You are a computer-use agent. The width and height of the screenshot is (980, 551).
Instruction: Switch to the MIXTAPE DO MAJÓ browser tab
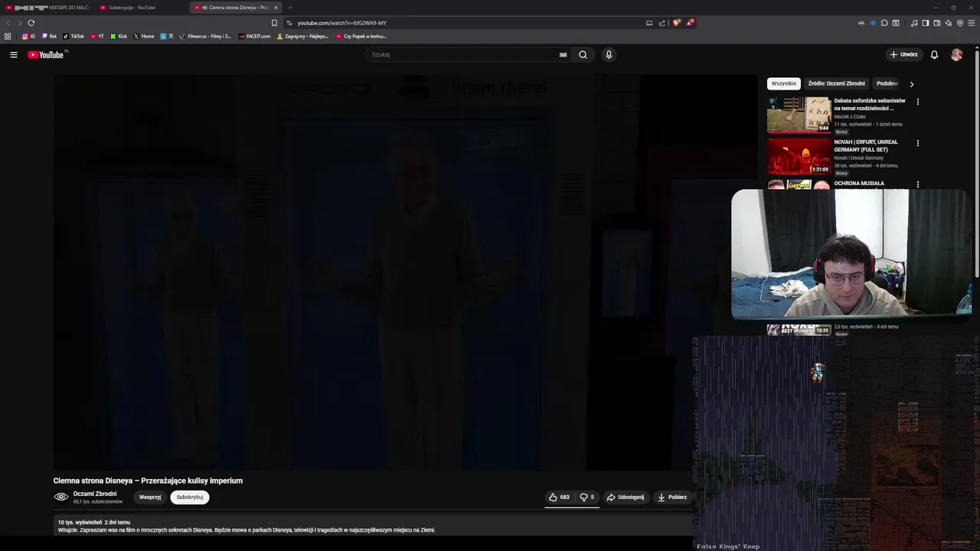(47, 8)
